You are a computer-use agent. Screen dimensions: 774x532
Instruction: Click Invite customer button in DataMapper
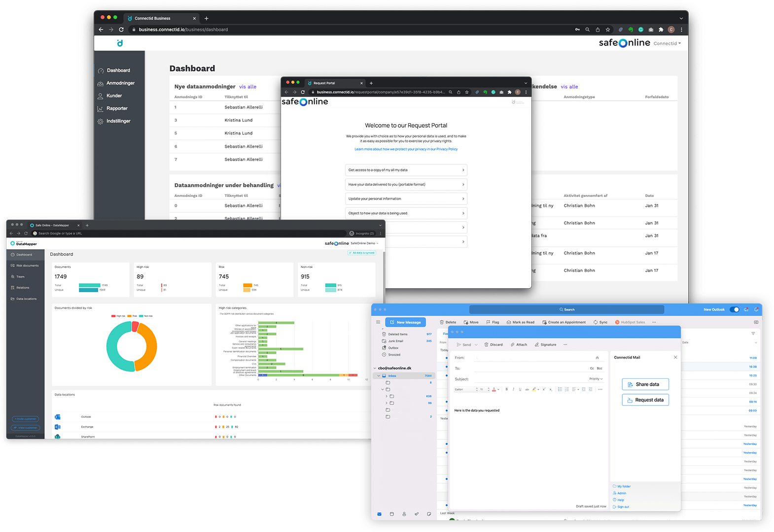click(25, 419)
